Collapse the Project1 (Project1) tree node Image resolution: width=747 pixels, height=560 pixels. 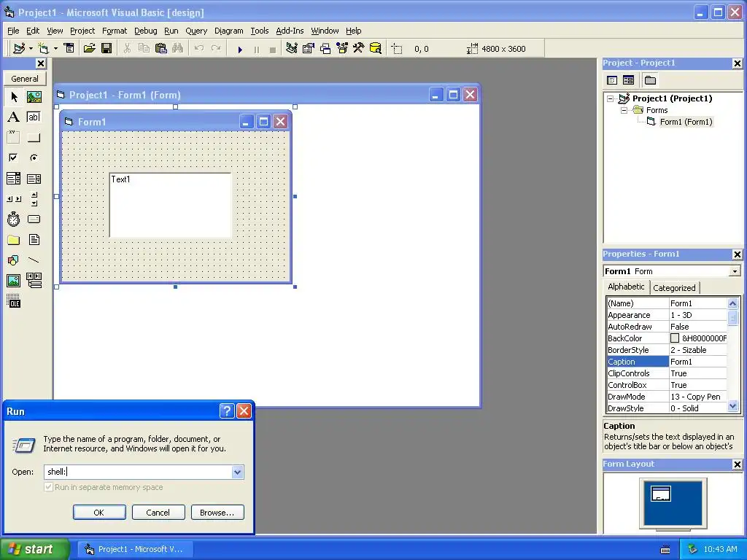[x=611, y=98]
